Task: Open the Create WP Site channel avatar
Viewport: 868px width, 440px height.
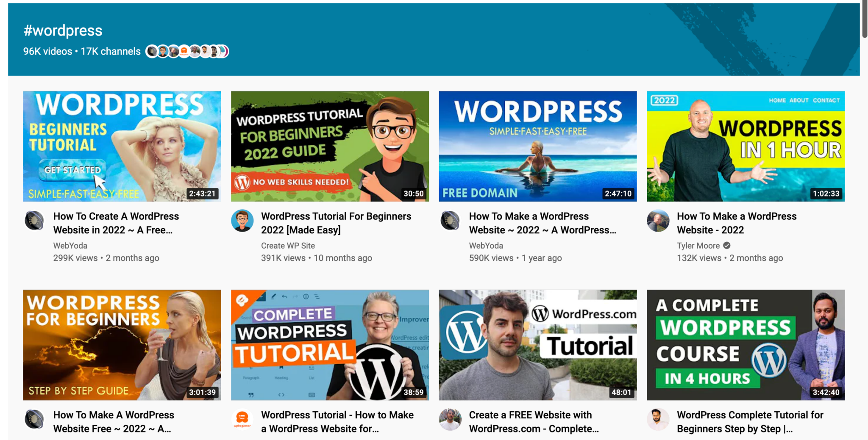Action: click(242, 221)
